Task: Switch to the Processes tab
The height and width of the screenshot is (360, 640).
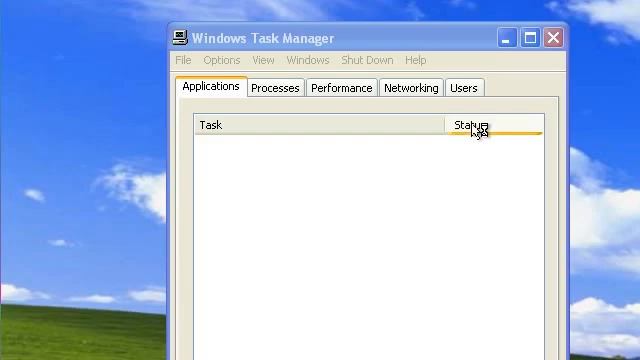Action: tap(276, 88)
